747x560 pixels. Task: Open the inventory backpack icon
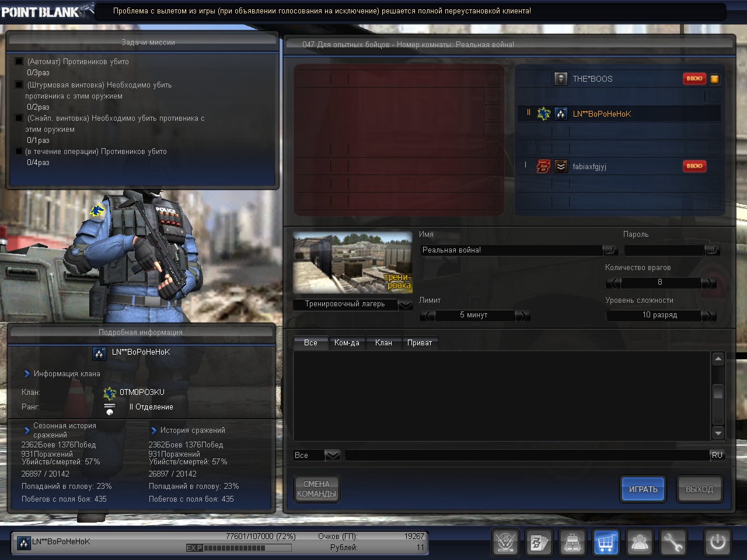tap(572, 543)
